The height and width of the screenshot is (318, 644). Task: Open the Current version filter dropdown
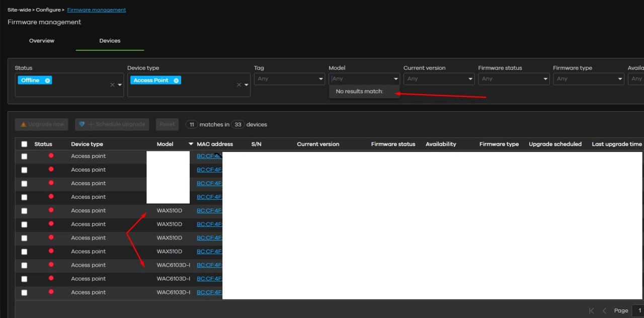pyautogui.click(x=439, y=78)
